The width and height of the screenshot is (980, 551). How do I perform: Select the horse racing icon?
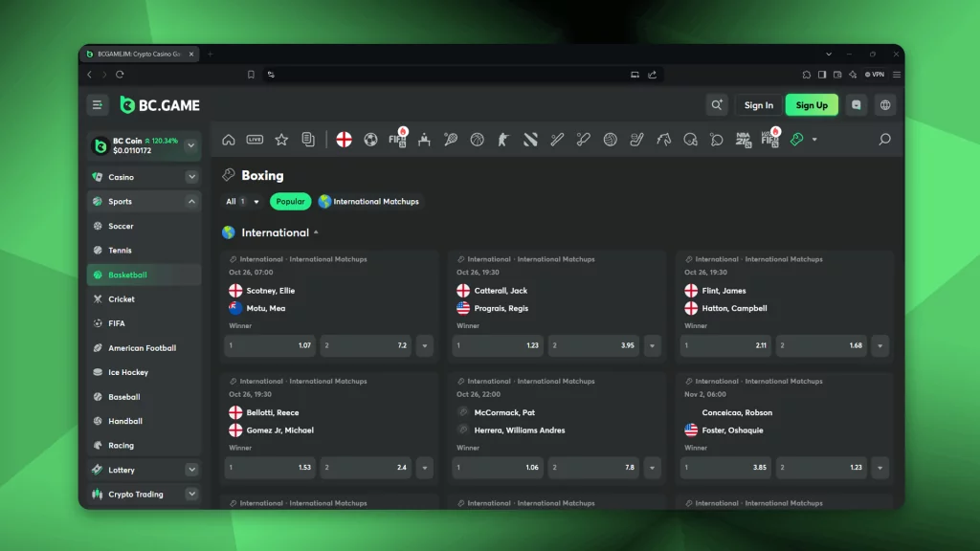click(x=664, y=140)
